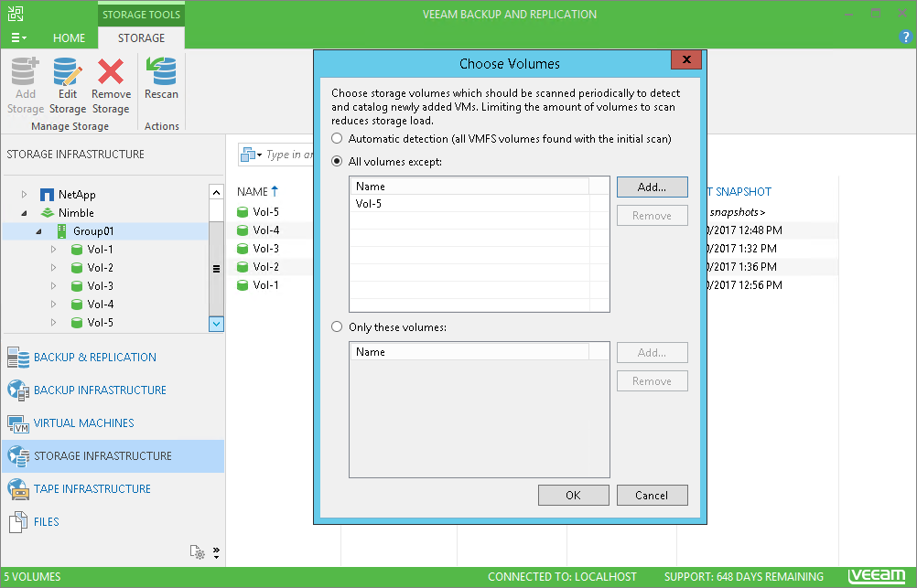This screenshot has width=917, height=588.
Task: Click the Vol-5 volume icon in the tree
Action: pos(76,322)
